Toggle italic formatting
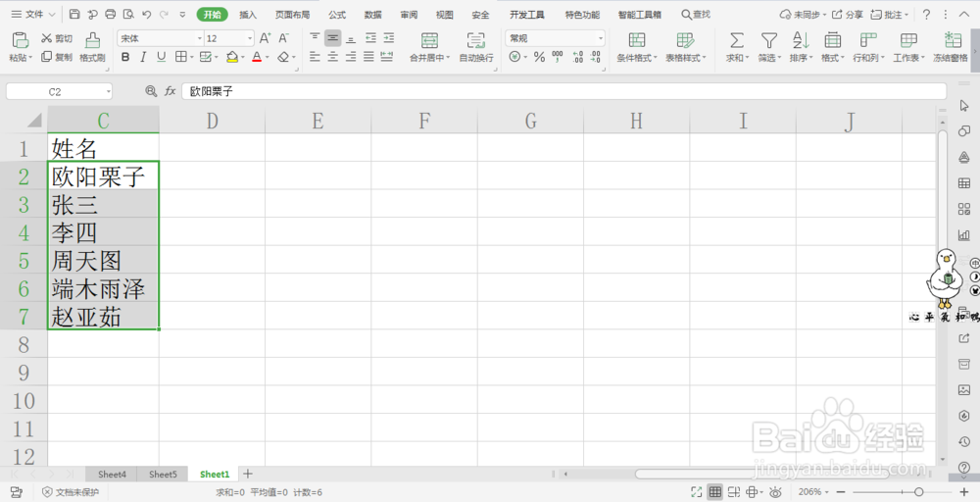This screenshot has height=502, width=980. (x=143, y=57)
